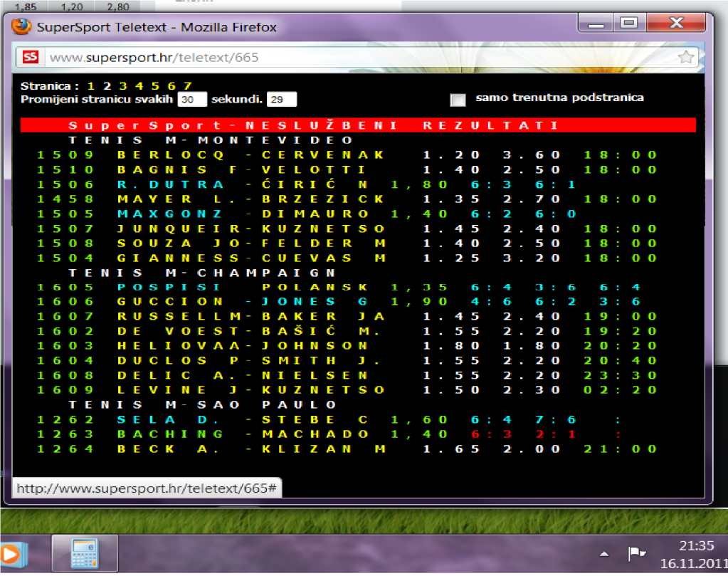728x576 pixels.
Task: Click the countdown seconds field showing 29
Action: pyautogui.click(x=281, y=99)
